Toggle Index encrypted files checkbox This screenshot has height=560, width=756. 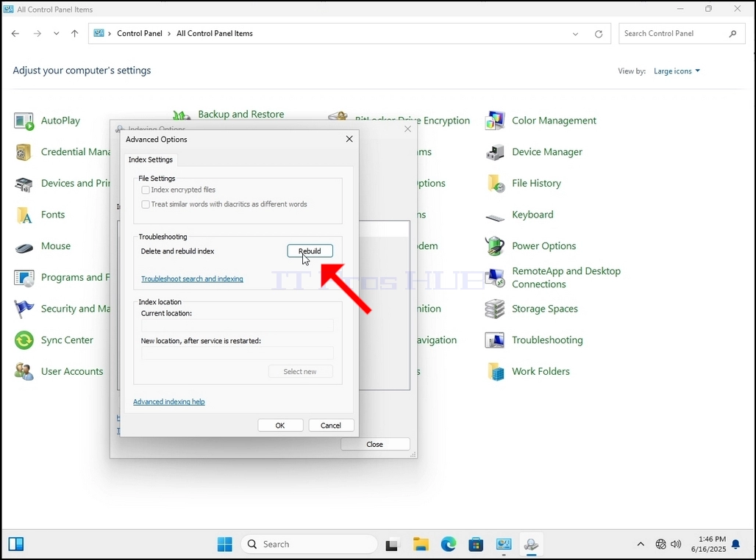click(x=146, y=190)
